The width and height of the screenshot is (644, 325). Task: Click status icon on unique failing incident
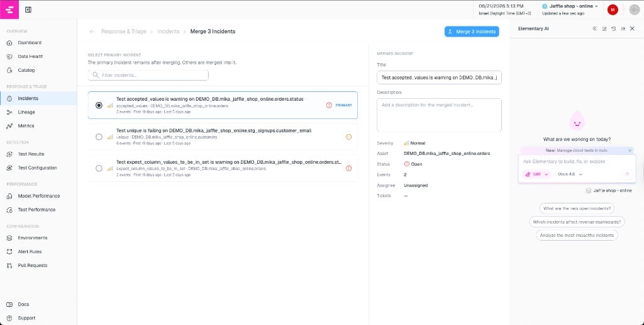(348, 137)
